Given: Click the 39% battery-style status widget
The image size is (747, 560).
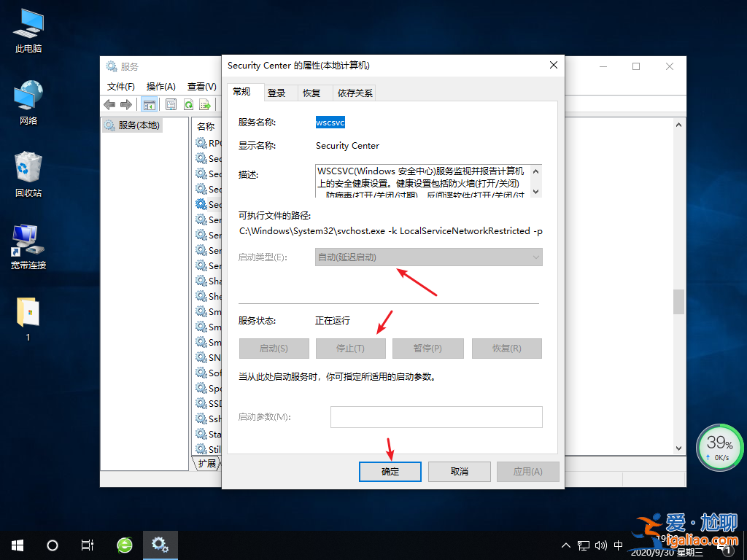Looking at the screenshot, I should coord(719,446).
